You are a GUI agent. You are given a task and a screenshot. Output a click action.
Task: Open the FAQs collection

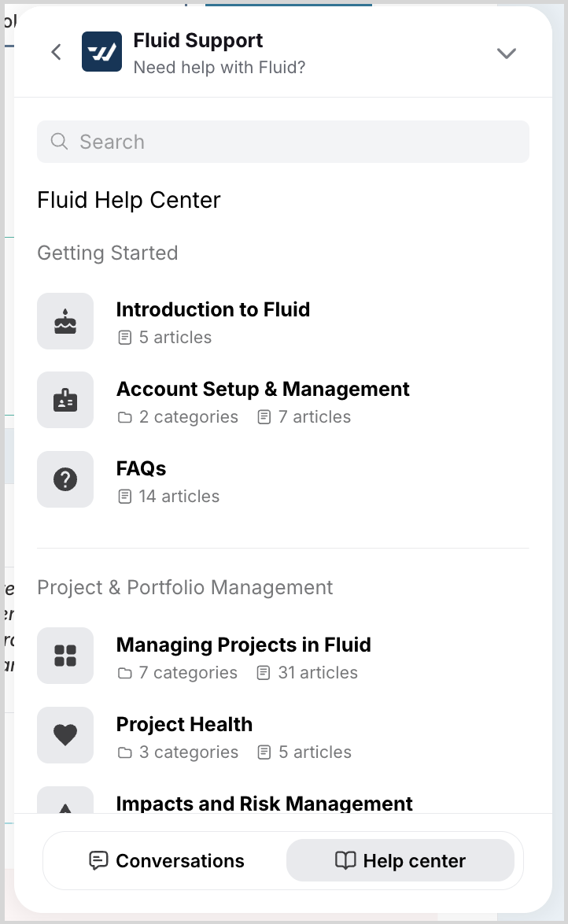tap(141, 469)
